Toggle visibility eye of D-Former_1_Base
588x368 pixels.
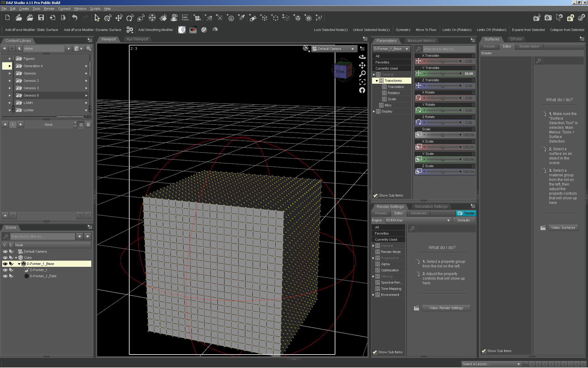[5, 264]
